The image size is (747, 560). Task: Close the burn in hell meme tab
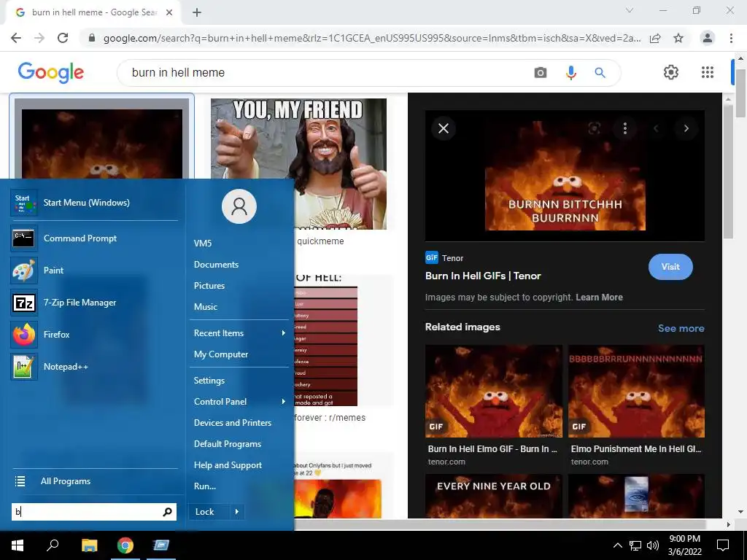coord(169,13)
